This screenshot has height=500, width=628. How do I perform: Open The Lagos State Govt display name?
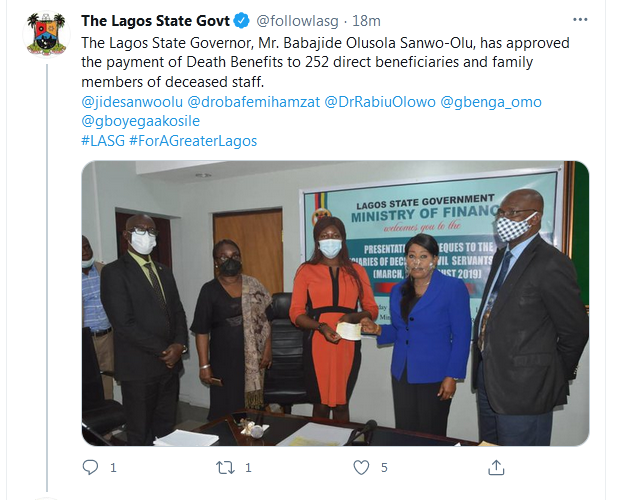155,21
